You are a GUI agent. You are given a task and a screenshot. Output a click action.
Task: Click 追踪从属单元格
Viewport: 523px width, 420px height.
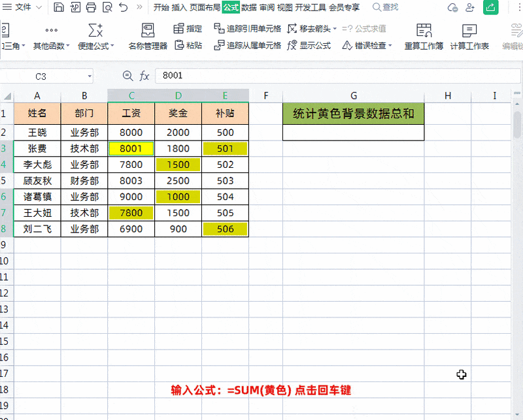pos(248,45)
